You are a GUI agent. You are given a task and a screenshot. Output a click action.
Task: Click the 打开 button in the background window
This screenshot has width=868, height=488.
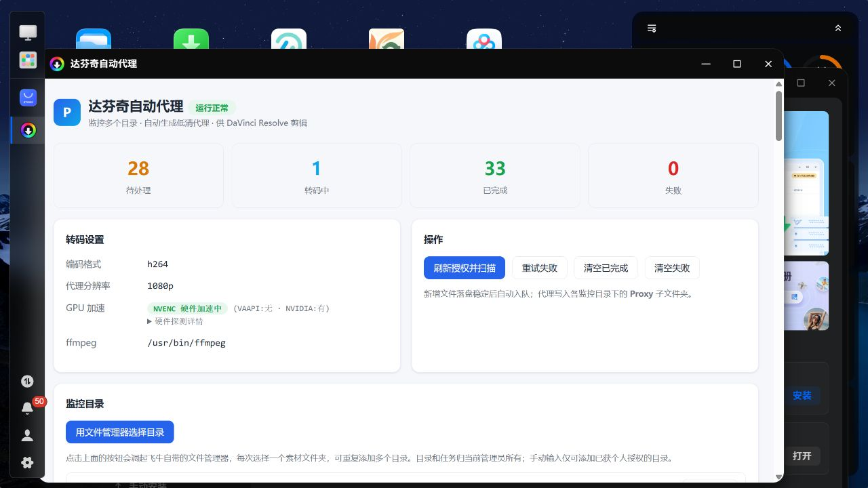(802, 456)
